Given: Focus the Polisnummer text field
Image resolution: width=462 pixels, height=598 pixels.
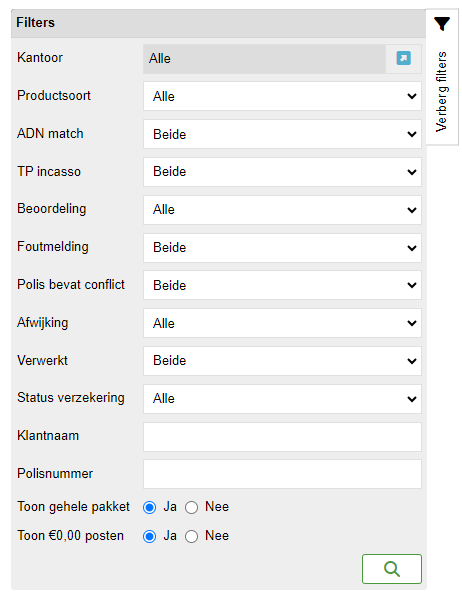Looking at the screenshot, I should point(282,474).
